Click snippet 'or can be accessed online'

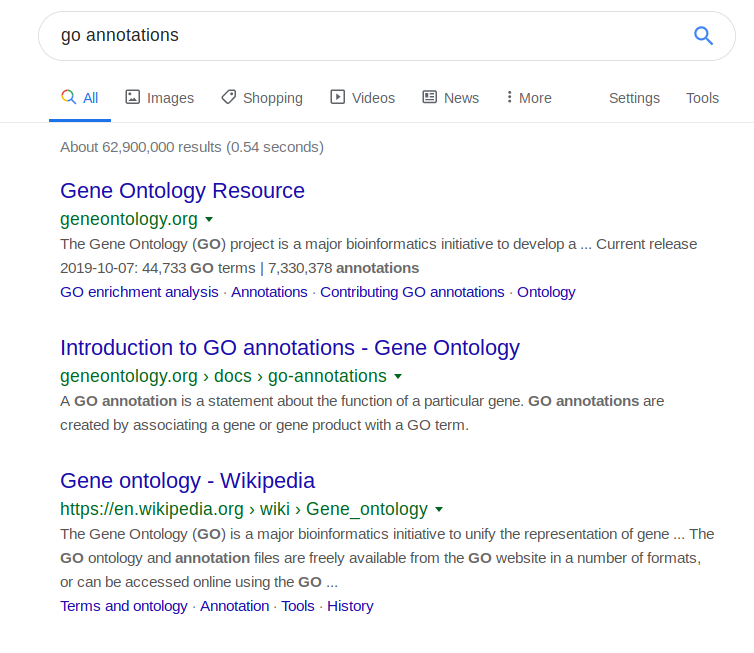[199, 582]
